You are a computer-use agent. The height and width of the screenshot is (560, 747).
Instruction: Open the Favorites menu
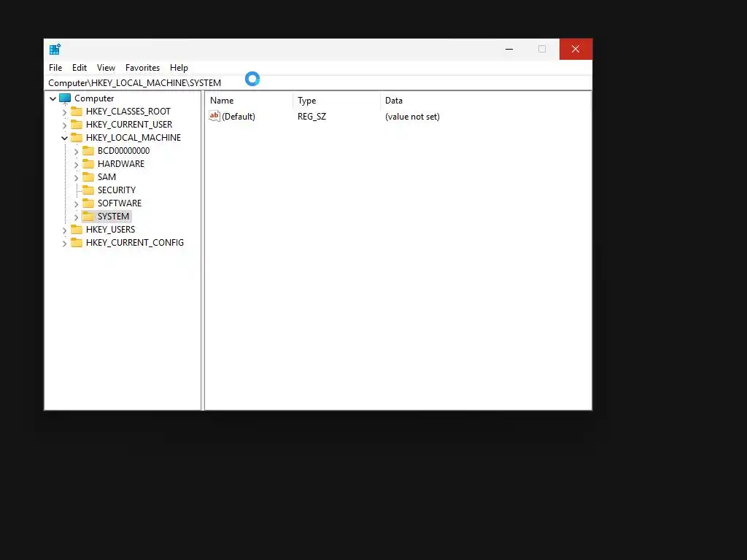pyautogui.click(x=142, y=68)
